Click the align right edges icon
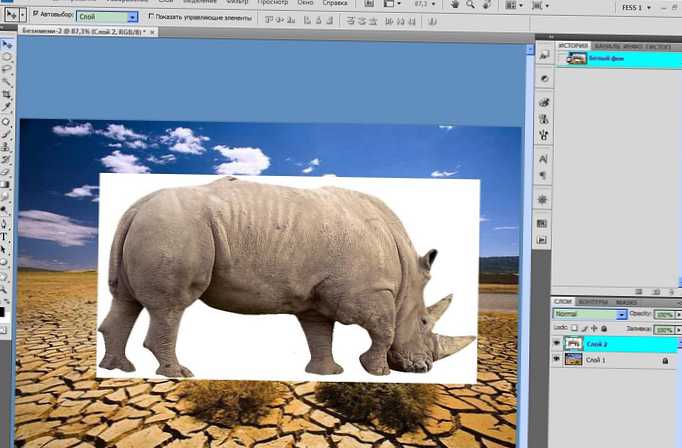This screenshot has height=448, width=682. point(329,20)
